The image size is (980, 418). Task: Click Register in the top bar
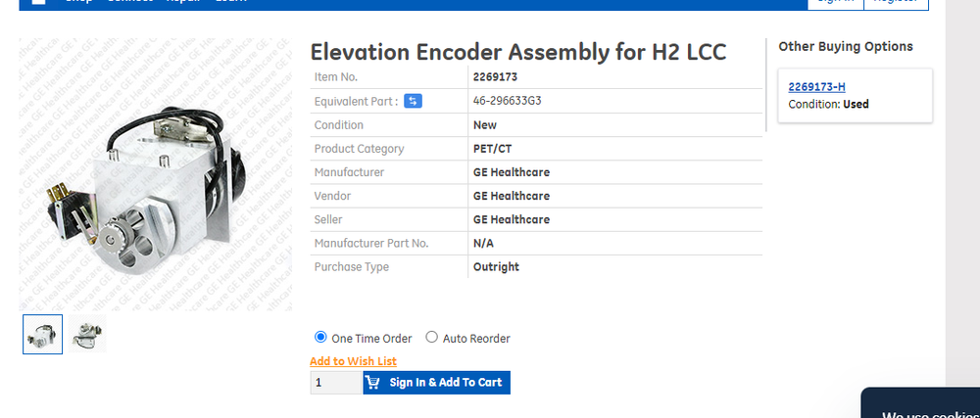896,2
